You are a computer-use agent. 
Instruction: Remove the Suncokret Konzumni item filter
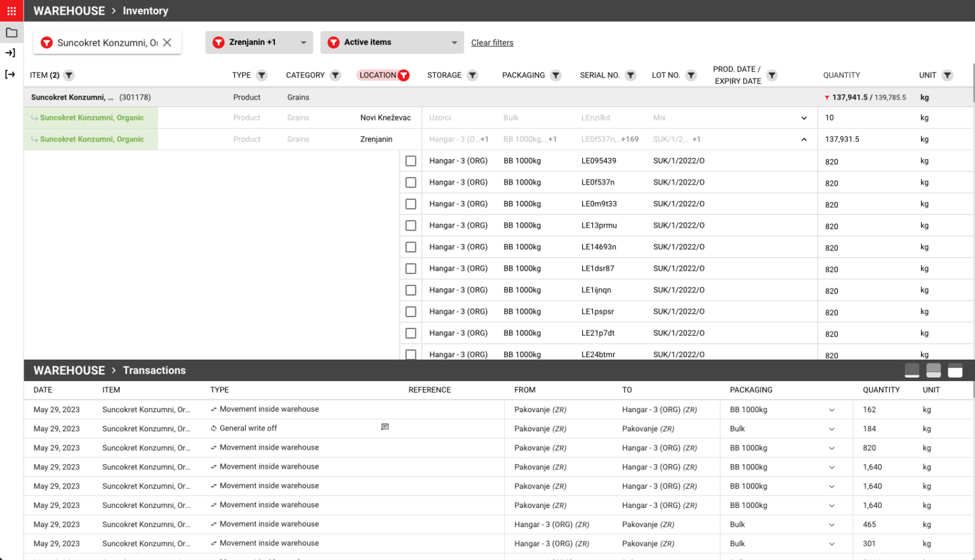coord(167,42)
